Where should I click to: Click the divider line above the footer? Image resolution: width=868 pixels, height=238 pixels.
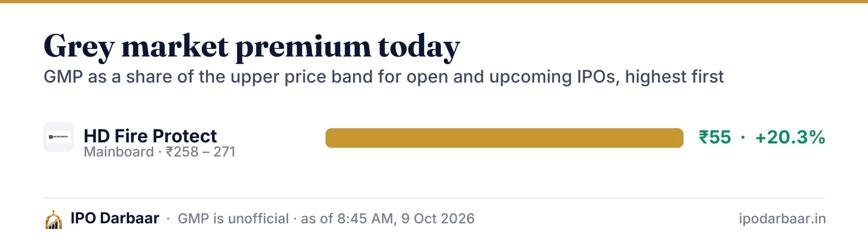pyautogui.click(x=434, y=198)
